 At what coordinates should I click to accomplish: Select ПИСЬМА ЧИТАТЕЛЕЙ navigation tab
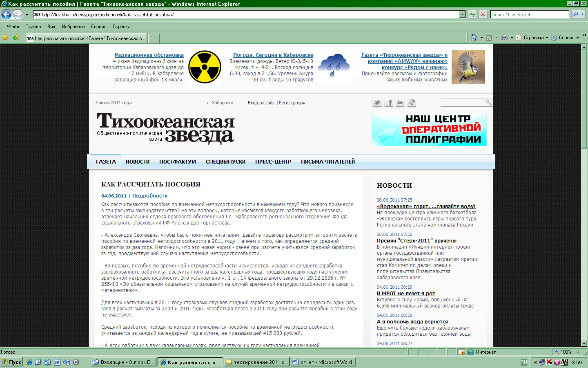328,162
